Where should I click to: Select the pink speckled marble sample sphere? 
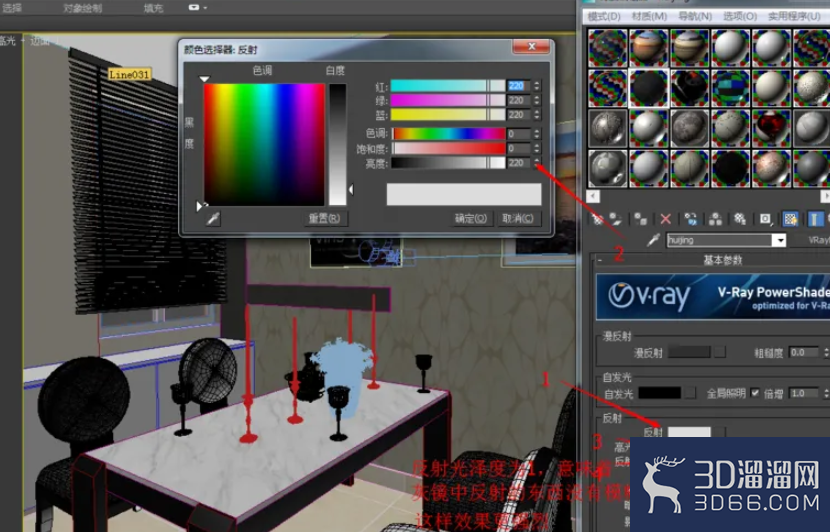coord(771,168)
